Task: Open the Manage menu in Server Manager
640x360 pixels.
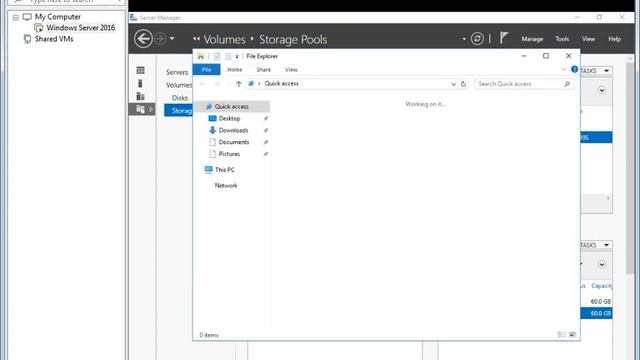Action: pos(532,39)
